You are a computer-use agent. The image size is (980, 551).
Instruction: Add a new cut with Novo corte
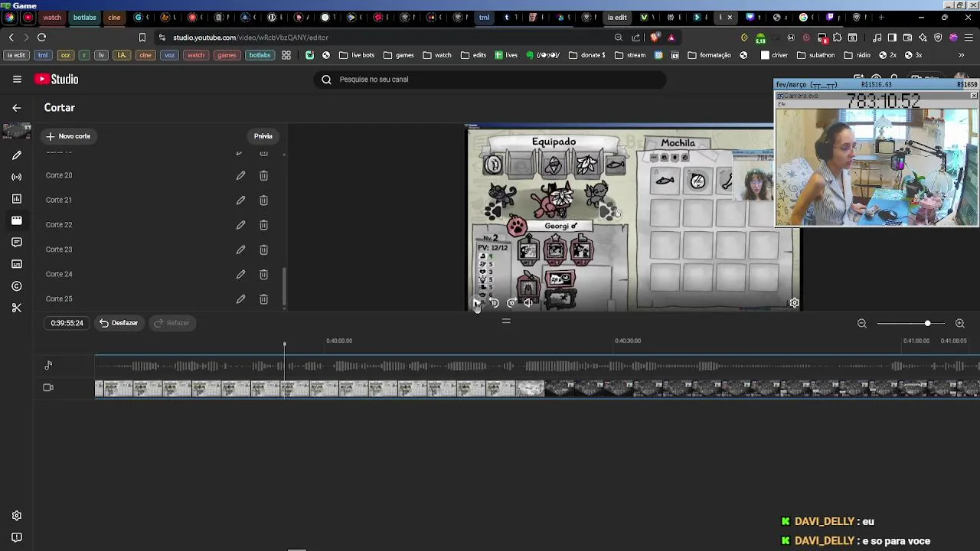(68, 136)
